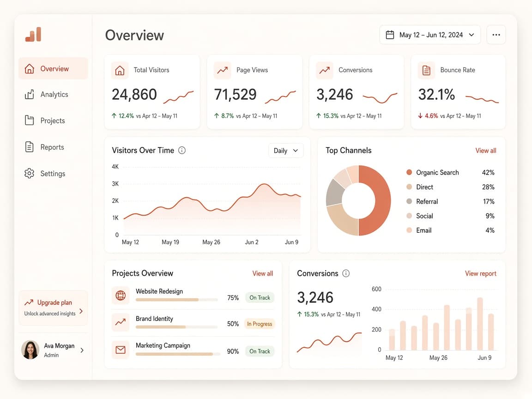Click the Website Redesign progress bar

(176, 300)
